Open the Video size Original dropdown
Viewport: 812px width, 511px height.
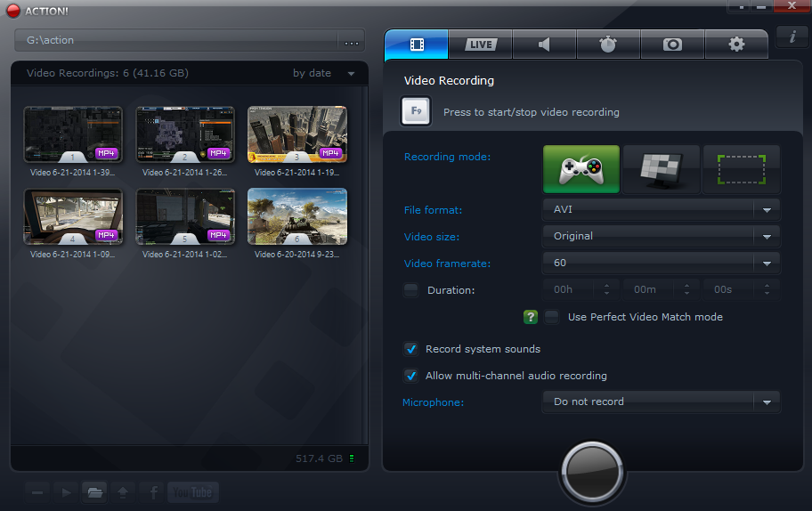pos(662,236)
